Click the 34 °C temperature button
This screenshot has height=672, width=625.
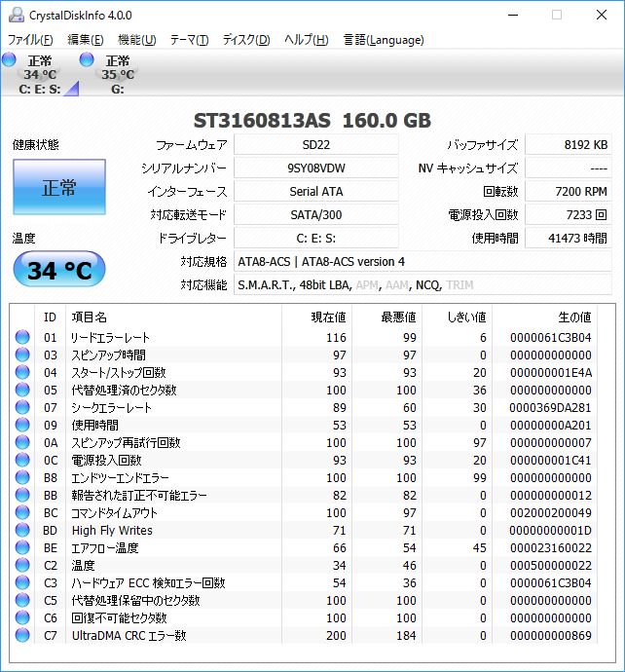(59, 269)
